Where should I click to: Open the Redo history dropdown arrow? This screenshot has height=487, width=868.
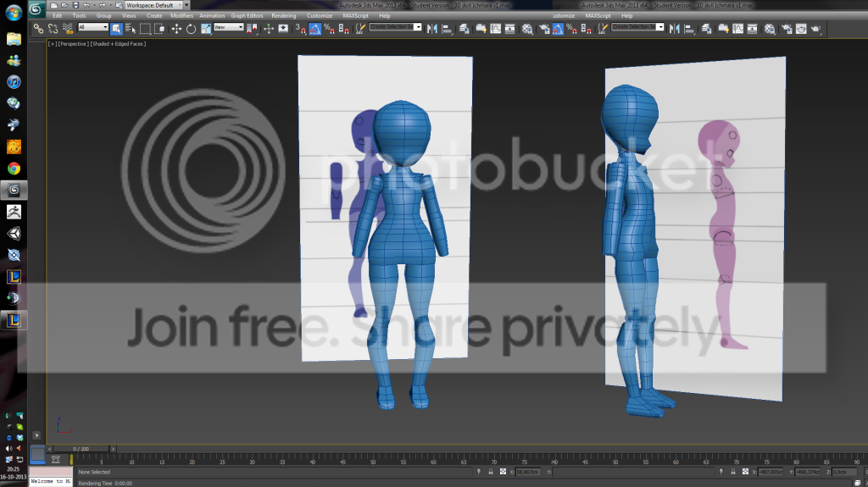pyautogui.click(x=110, y=5)
